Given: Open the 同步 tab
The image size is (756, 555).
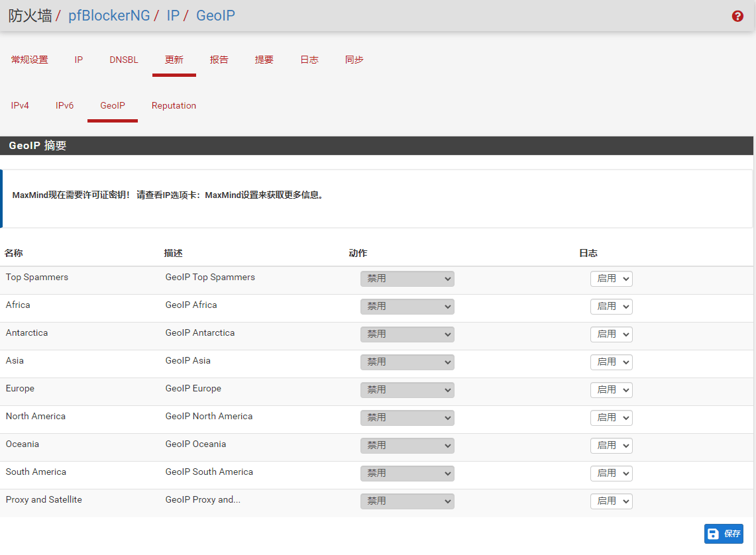Looking at the screenshot, I should tap(354, 60).
